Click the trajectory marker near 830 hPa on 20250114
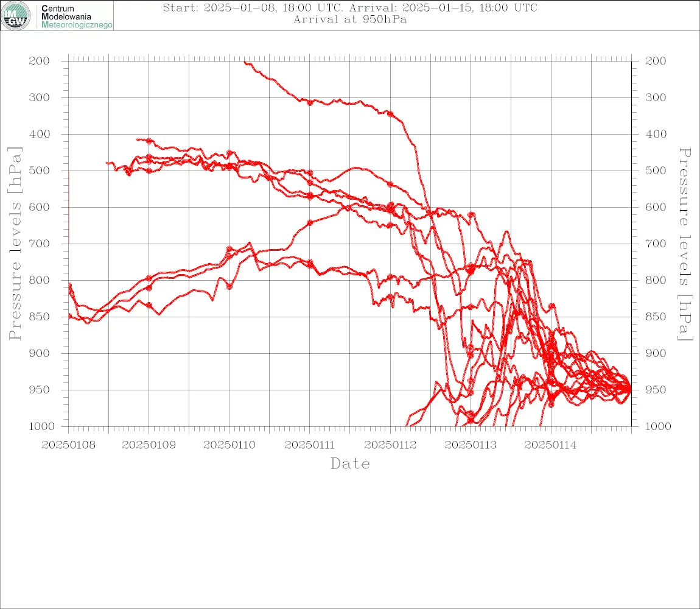Screen dimensions: 700x609 coord(551,306)
